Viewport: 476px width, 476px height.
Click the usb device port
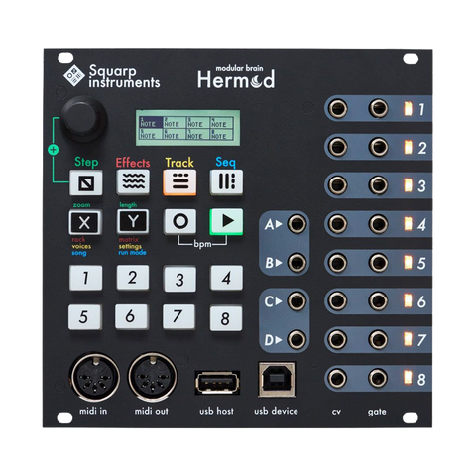(277, 379)
